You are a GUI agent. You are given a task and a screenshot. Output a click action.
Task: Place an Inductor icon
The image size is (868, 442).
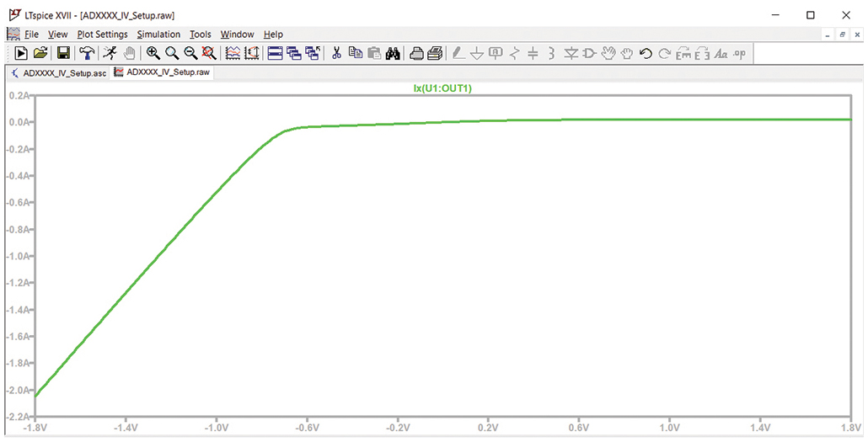point(551,53)
